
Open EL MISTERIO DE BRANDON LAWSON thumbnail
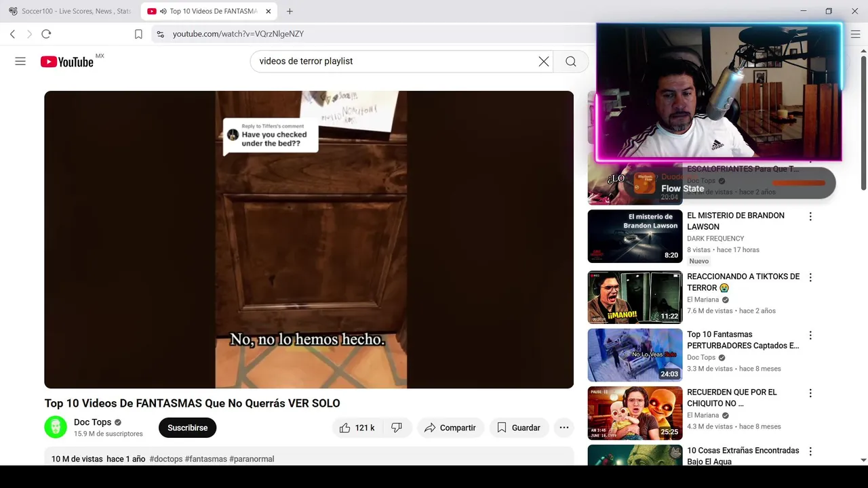point(635,236)
